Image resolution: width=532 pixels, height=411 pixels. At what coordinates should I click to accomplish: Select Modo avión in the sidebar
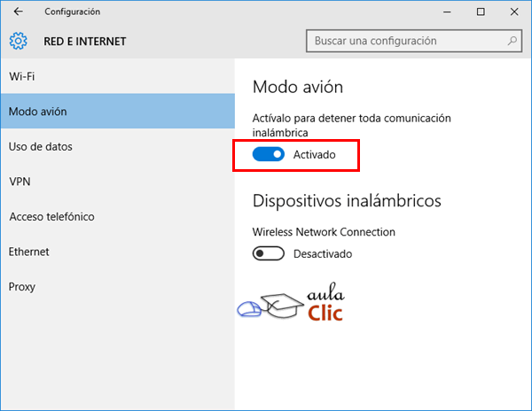(x=38, y=112)
